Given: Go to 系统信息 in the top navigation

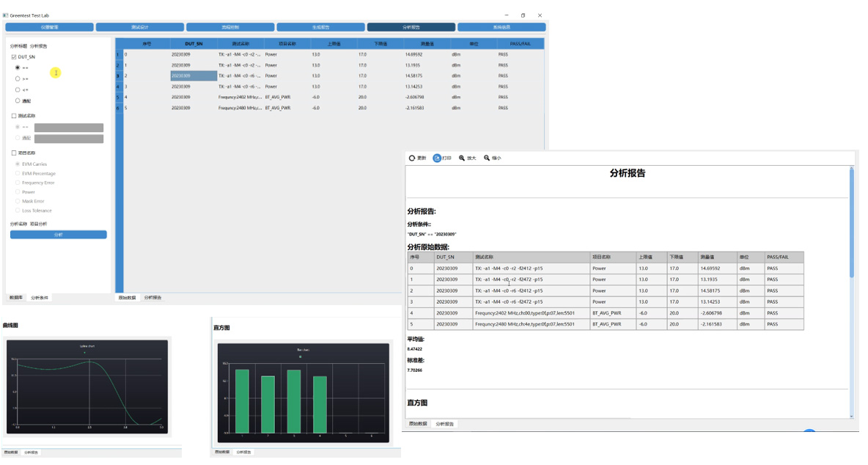Looking at the screenshot, I should [501, 27].
